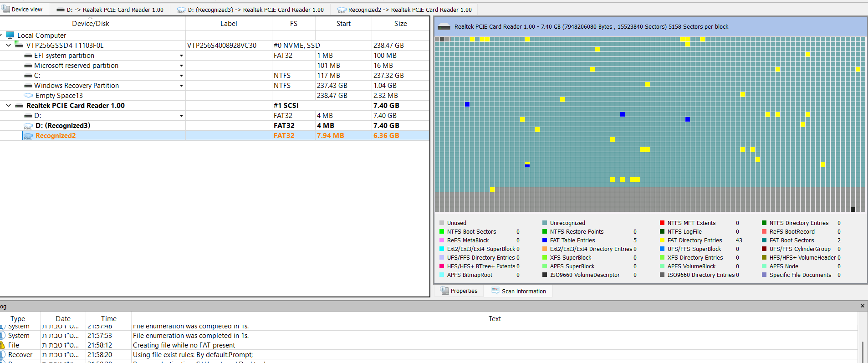
Task: Sort by the Size column header
Action: [401, 24]
